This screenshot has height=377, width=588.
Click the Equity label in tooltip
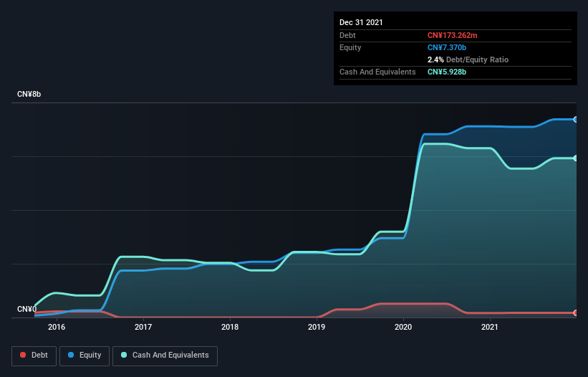pyautogui.click(x=350, y=47)
